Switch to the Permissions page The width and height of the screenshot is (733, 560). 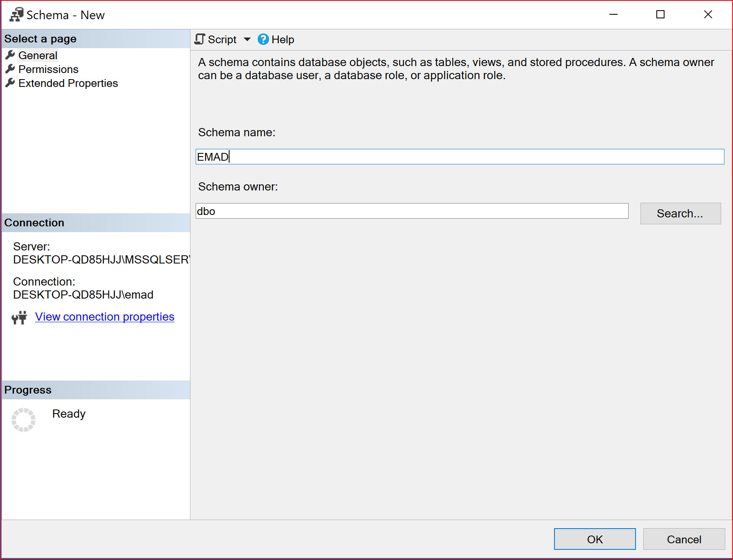[x=48, y=69]
